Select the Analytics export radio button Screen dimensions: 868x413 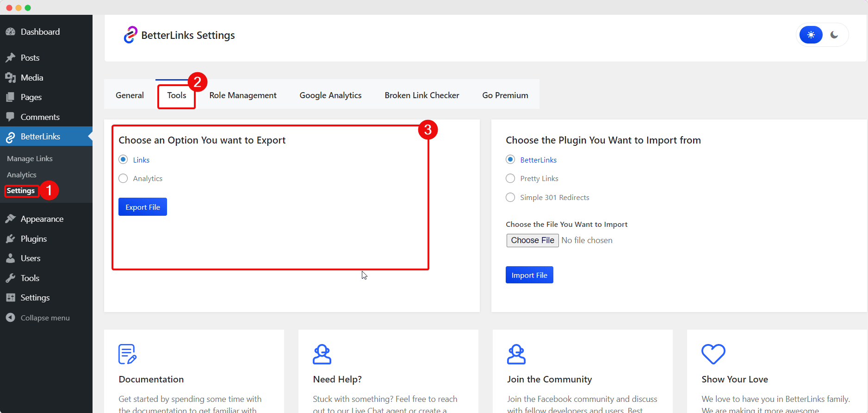[x=123, y=178]
